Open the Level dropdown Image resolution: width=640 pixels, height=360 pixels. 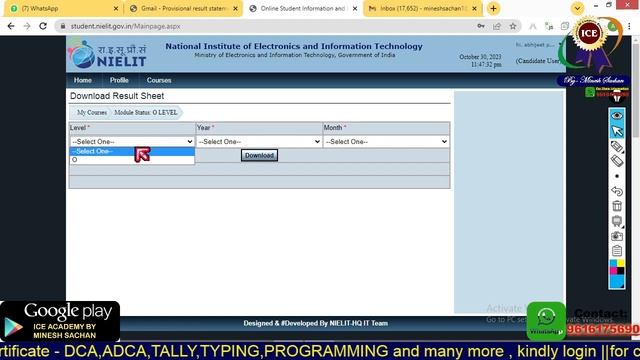pyautogui.click(x=132, y=142)
